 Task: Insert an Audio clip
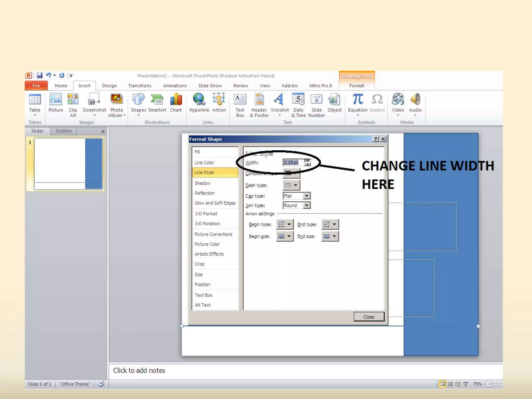click(415, 103)
